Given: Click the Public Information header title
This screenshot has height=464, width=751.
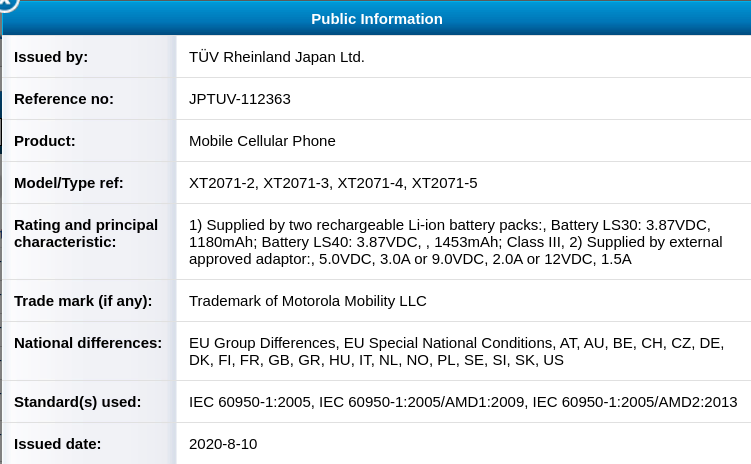Looking at the screenshot, I should 376,19.
